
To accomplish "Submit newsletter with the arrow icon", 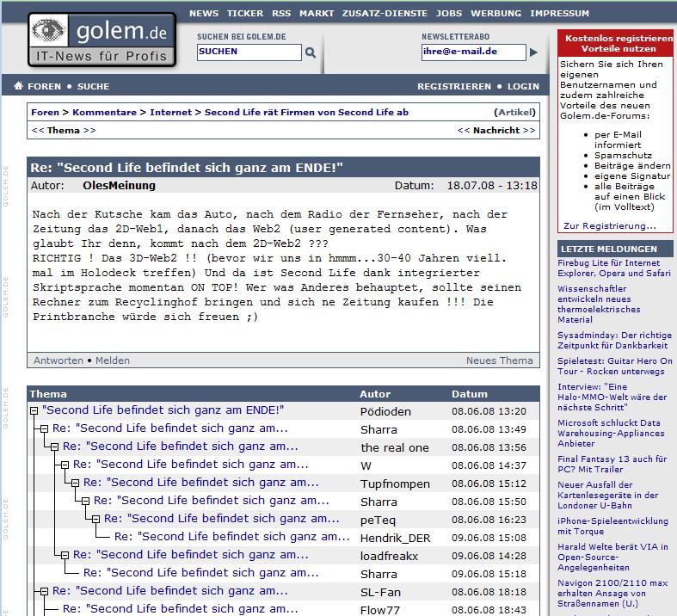I will [533, 52].
